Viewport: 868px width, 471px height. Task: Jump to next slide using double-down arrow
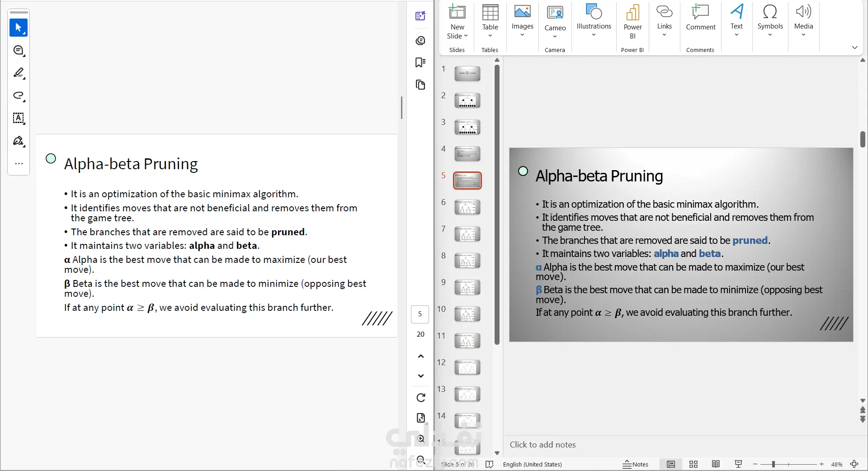tap(863, 419)
